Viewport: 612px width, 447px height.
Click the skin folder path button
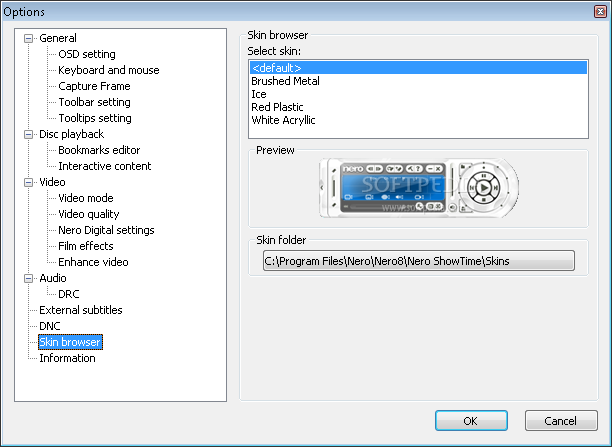point(419,261)
